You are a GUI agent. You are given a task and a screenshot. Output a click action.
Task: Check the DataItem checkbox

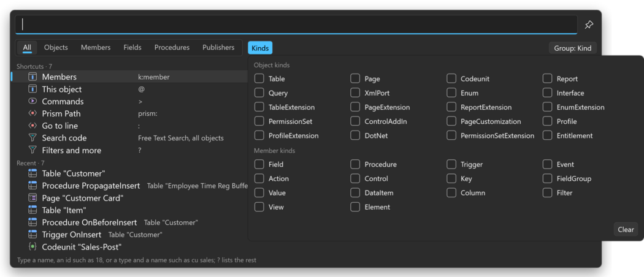[355, 192]
